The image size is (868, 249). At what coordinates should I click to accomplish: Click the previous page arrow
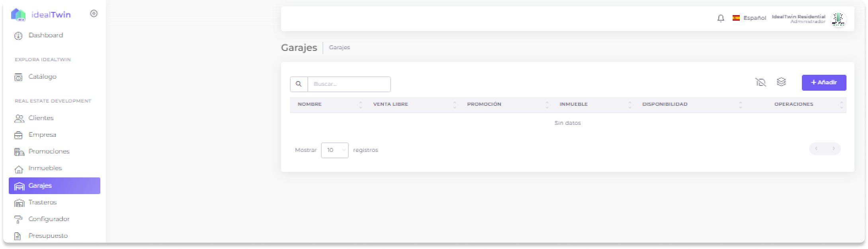pos(816,149)
